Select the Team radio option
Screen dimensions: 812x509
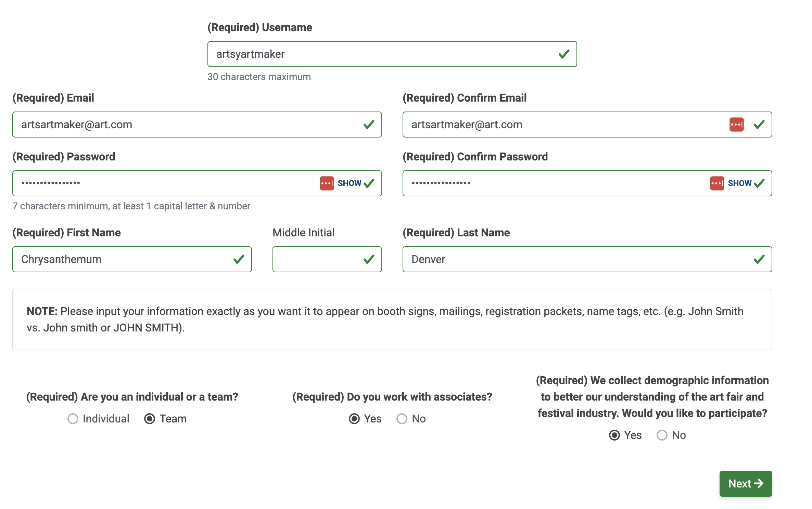150,419
